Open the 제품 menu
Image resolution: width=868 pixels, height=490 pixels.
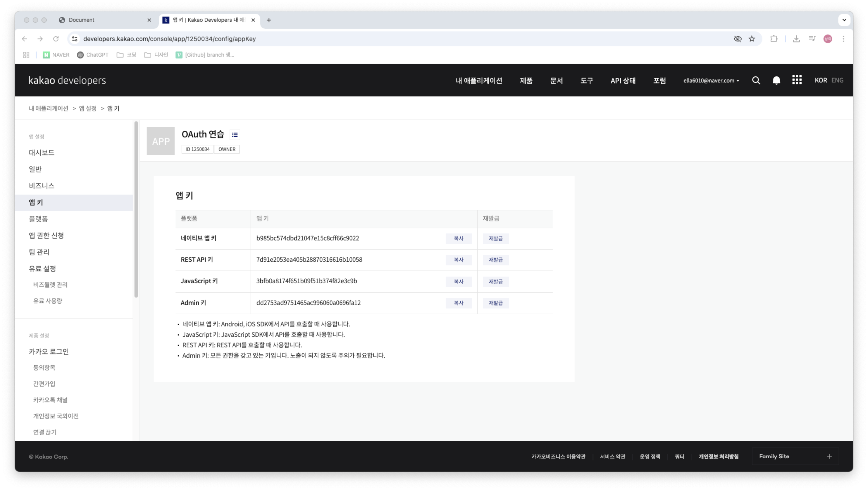[x=526, y=81]
